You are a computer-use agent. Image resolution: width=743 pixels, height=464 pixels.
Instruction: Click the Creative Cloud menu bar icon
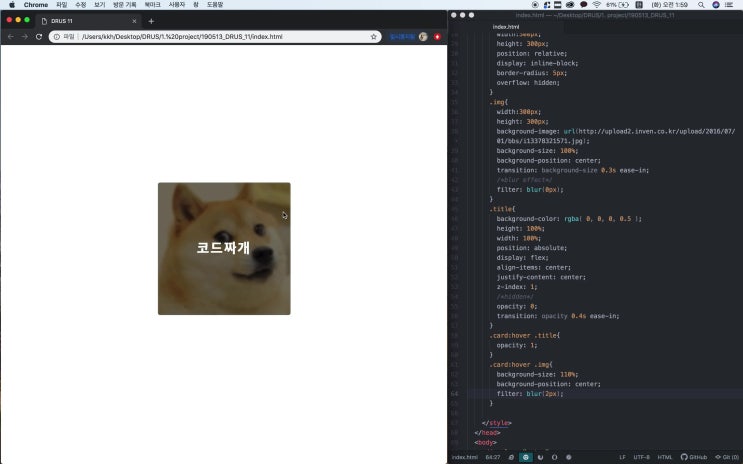pos(570,5)
